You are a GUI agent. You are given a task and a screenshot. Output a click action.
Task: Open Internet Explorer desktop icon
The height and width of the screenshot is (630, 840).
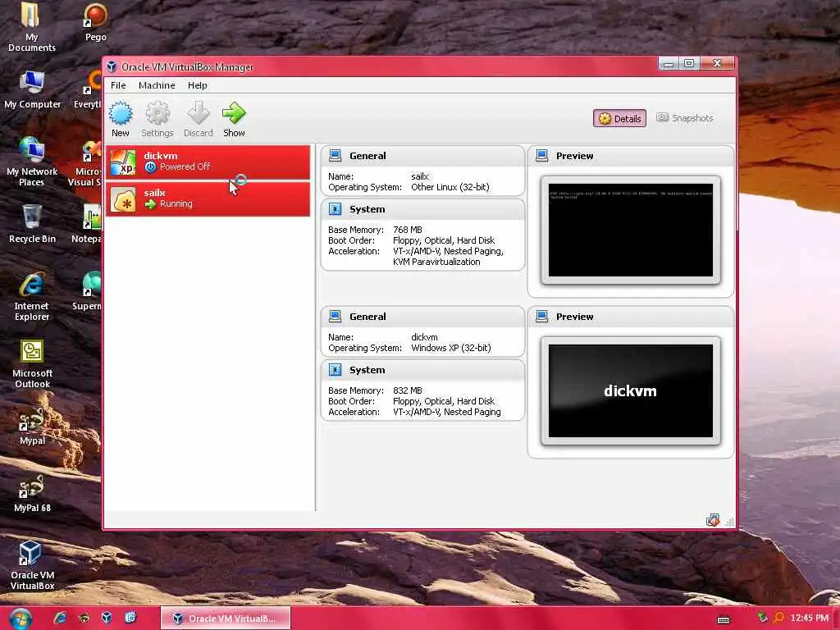coord(32,296)
